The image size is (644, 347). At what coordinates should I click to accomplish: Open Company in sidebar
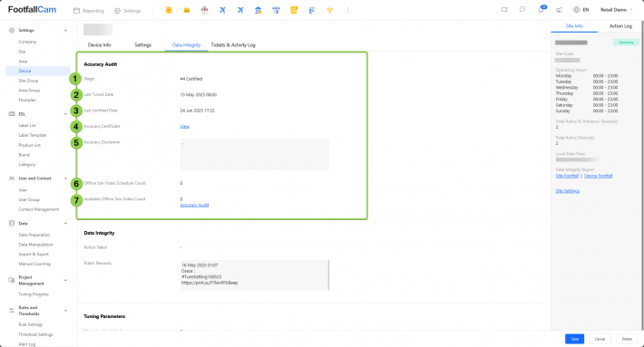pyautogui.click(x=27, y=42)
